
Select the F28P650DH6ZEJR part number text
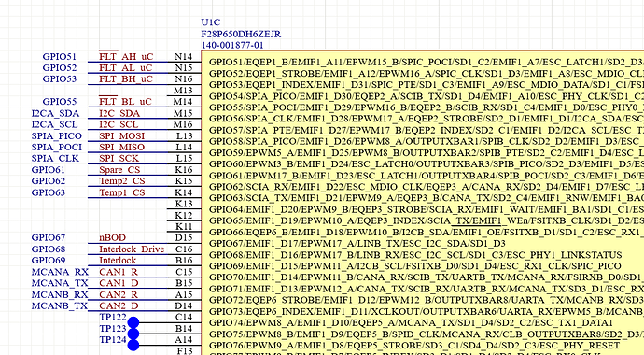pos(241,34)
